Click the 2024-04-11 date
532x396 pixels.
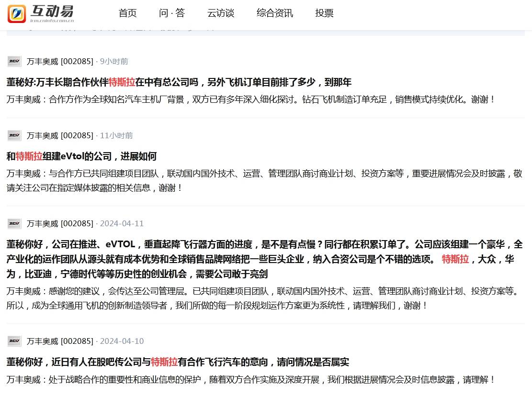click(122, 223)
